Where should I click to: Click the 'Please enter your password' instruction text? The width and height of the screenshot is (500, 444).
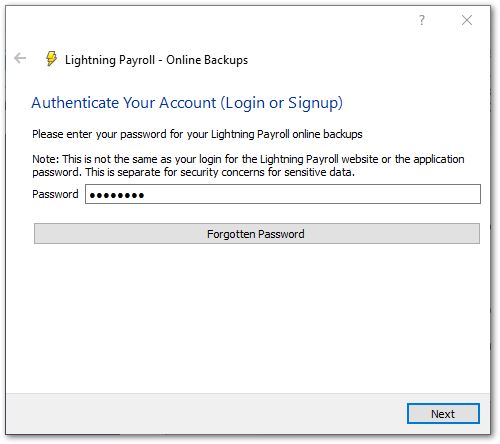click(197, 134)
